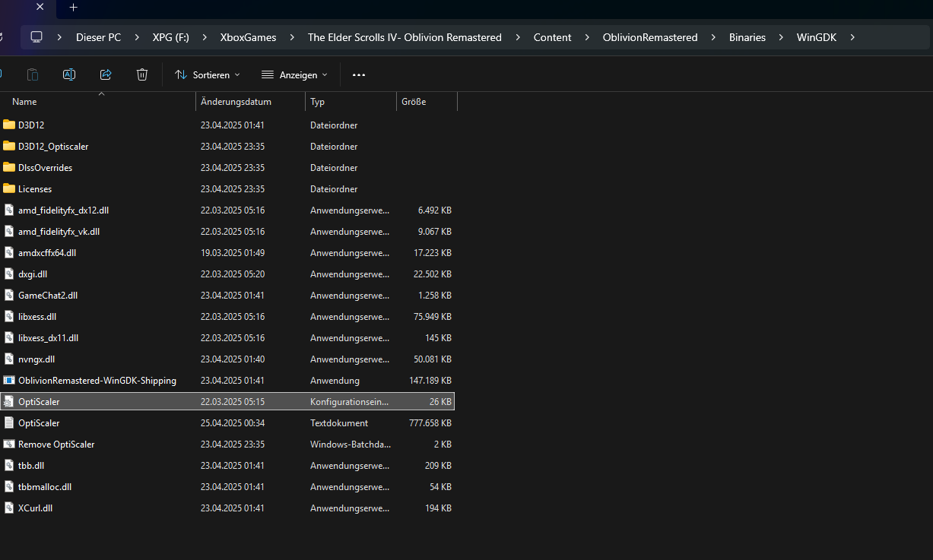Navigate to Dieser PC breadcrumb
Viewport: 933px width, 560px height.
pos(98,37)
